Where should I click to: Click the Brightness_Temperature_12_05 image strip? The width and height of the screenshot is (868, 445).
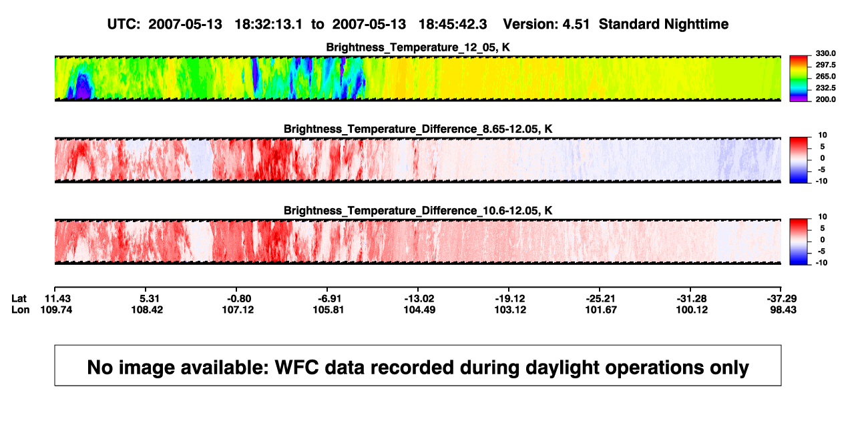point(418,79)
